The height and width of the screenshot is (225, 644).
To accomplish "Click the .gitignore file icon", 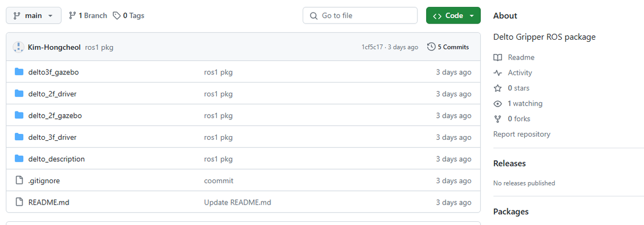I will (x=19, y=181).
